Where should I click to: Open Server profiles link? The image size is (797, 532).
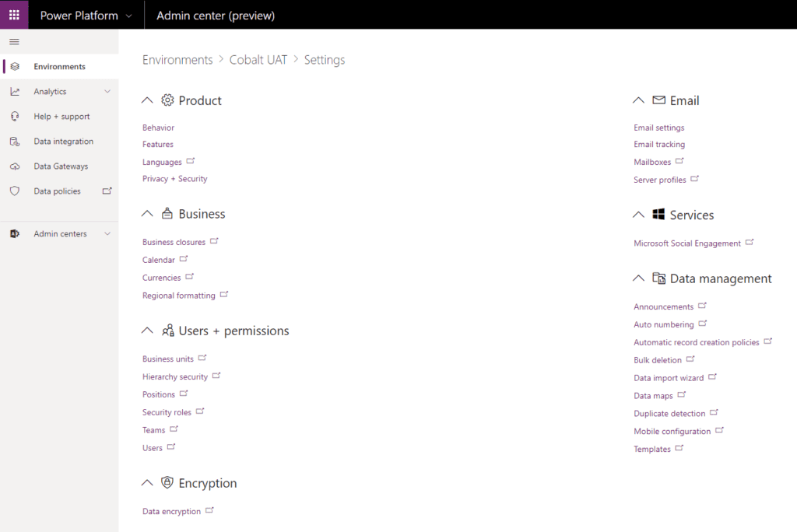point(660,180)
